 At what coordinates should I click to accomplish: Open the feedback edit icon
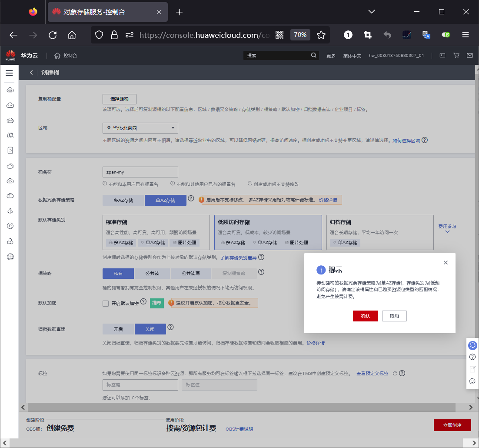point(472,369)
